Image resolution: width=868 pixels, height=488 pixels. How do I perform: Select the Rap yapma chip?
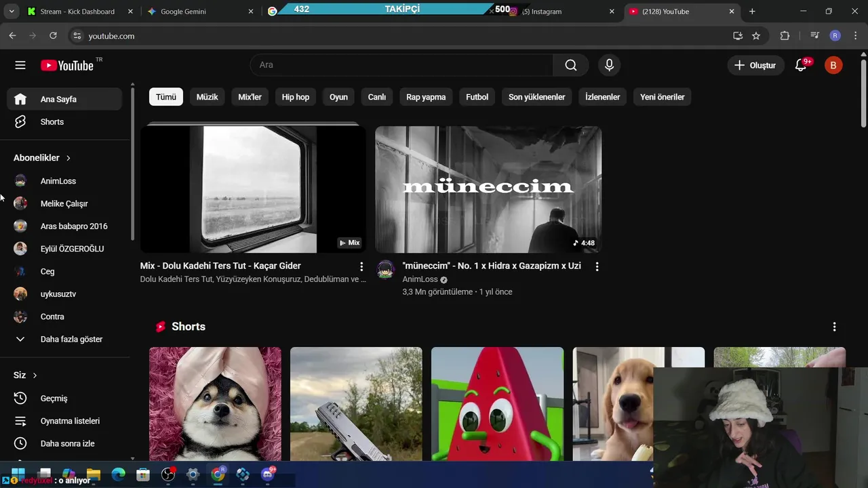tap(426, 97)
